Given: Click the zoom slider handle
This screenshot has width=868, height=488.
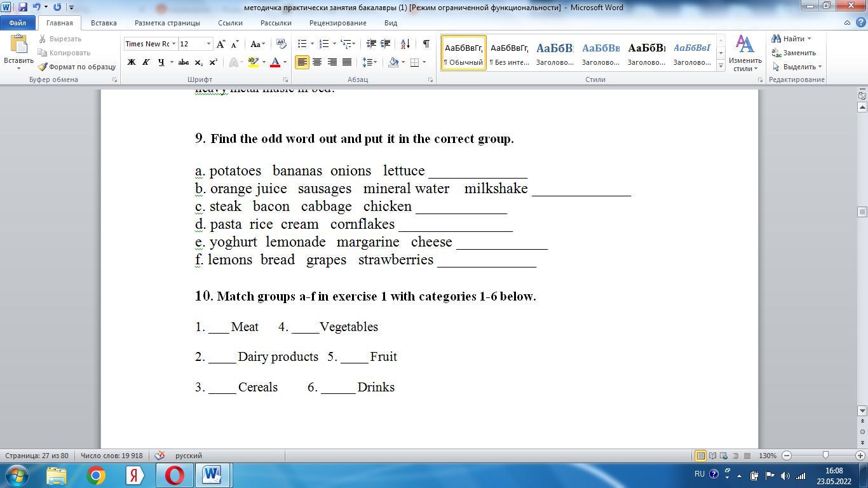Looking at the screenshot, I should 825,456.
